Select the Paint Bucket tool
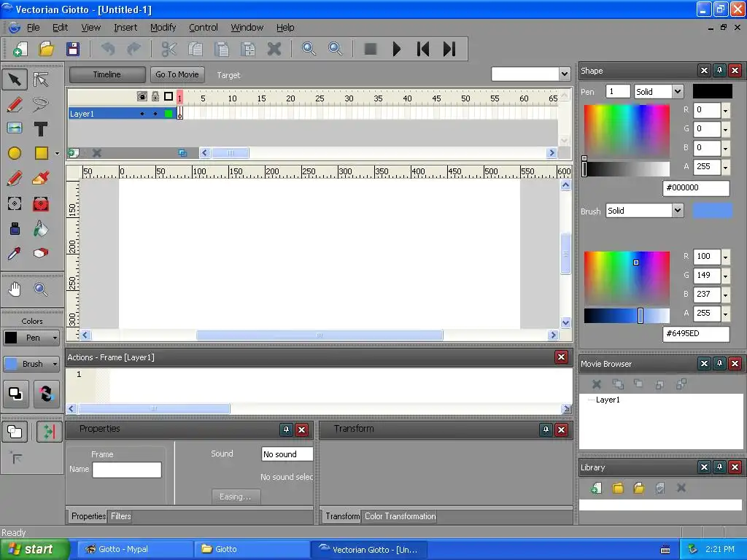The width and height of the screenshot is (747, 560). 41,229
